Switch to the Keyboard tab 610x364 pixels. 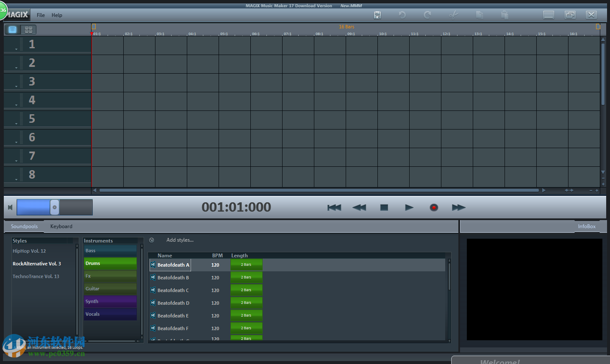[x=61, y=226]
